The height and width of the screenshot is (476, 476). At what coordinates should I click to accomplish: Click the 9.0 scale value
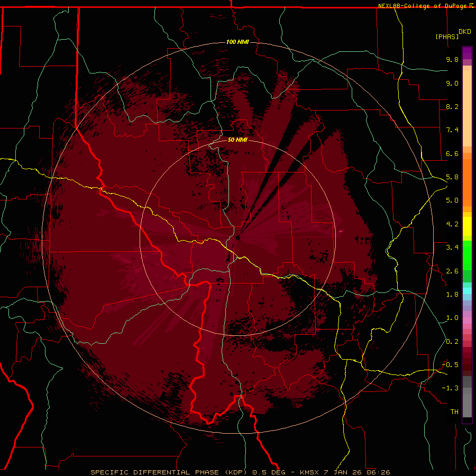point(452,83)
